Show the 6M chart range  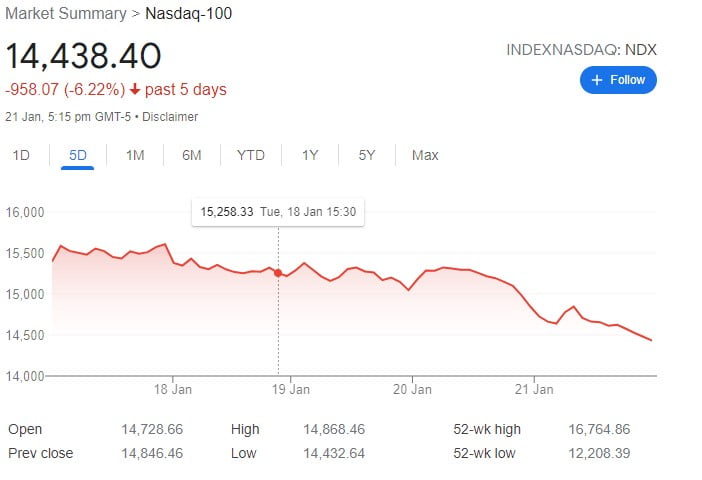click(192, 155)
